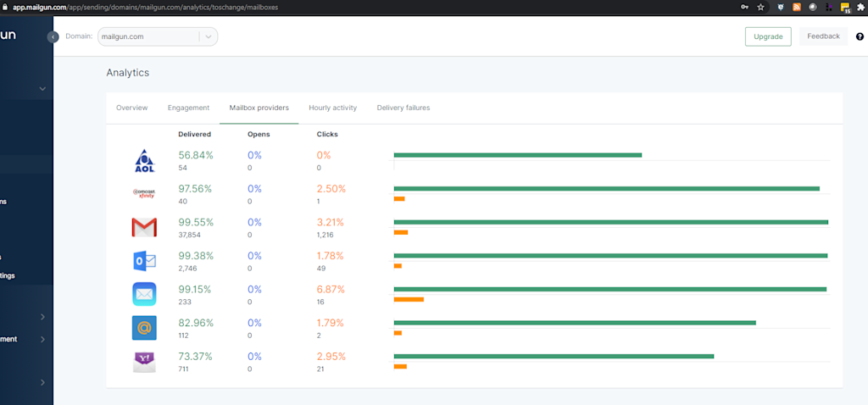Click the saved password key icon
This screenshot has height=405, width=868.
point(745,7)
